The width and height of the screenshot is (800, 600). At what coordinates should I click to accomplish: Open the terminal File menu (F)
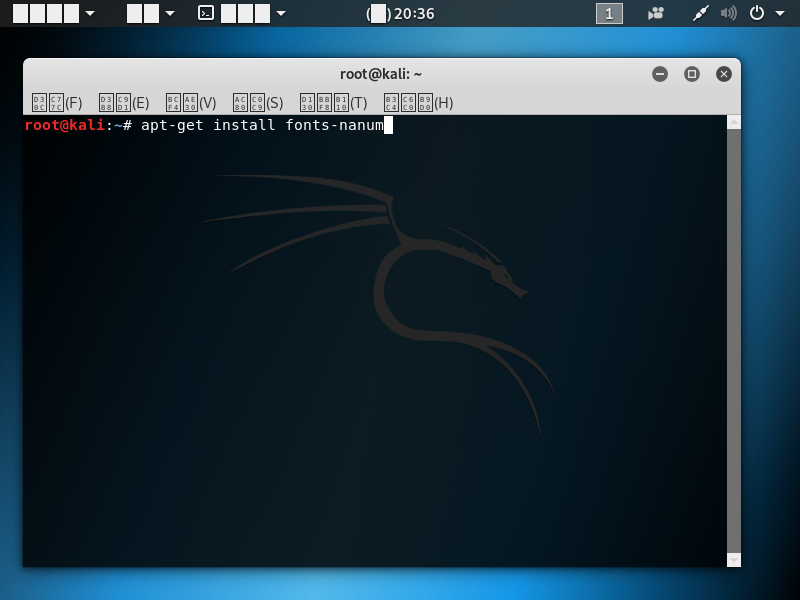tap(57, 103)
